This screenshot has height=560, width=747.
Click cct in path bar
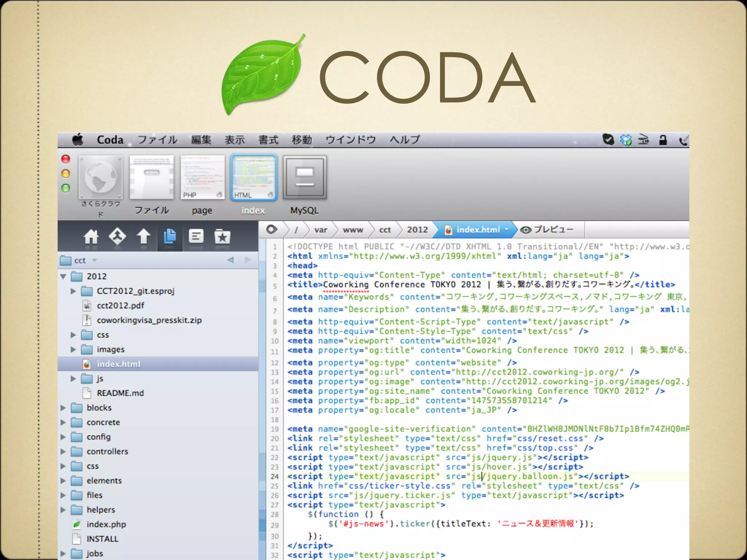pyautogui.click(x=385, y=230)
